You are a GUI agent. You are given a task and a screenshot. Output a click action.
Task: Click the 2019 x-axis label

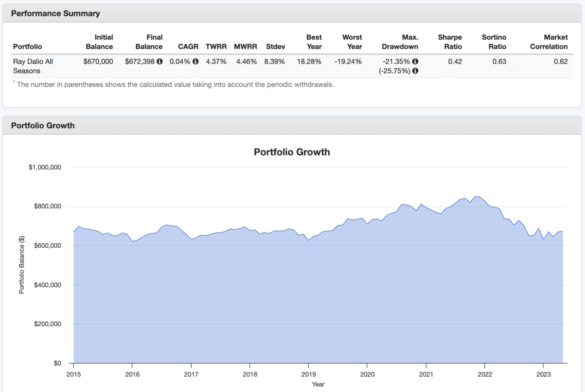pos(308,374)
